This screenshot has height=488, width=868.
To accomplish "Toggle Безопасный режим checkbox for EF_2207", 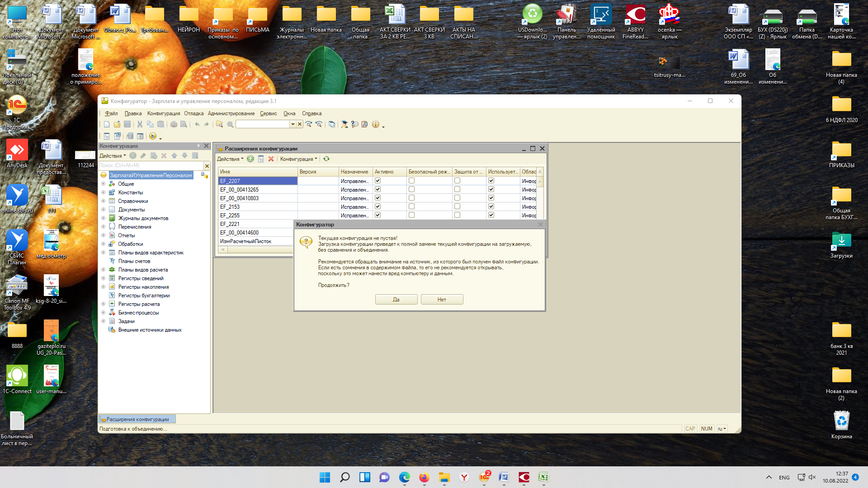I will pos(412,181).
